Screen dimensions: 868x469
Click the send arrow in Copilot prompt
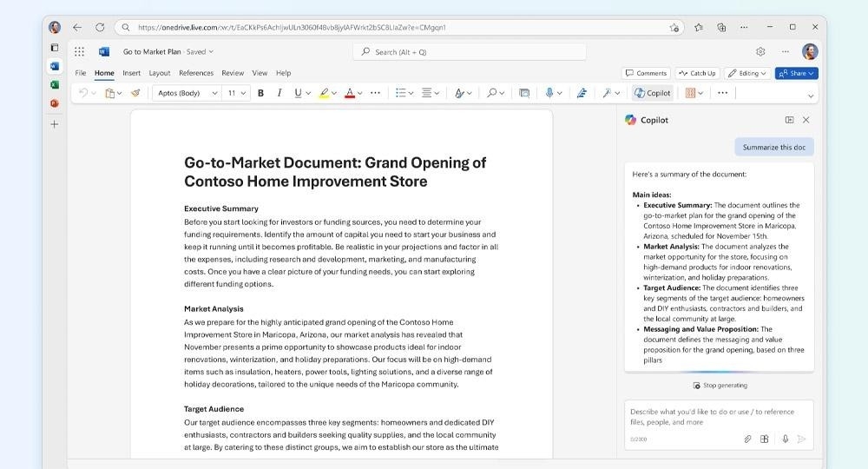click(801, 439)
